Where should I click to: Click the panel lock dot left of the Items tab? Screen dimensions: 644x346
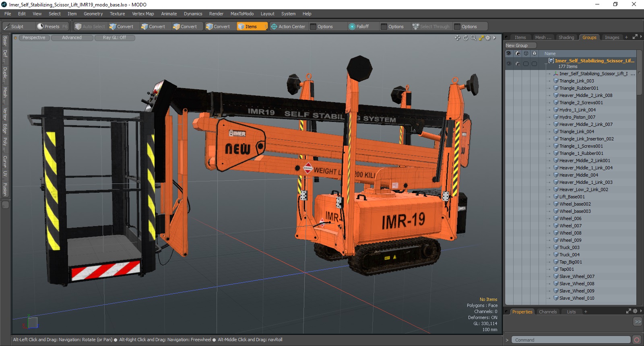click(507, 37)
